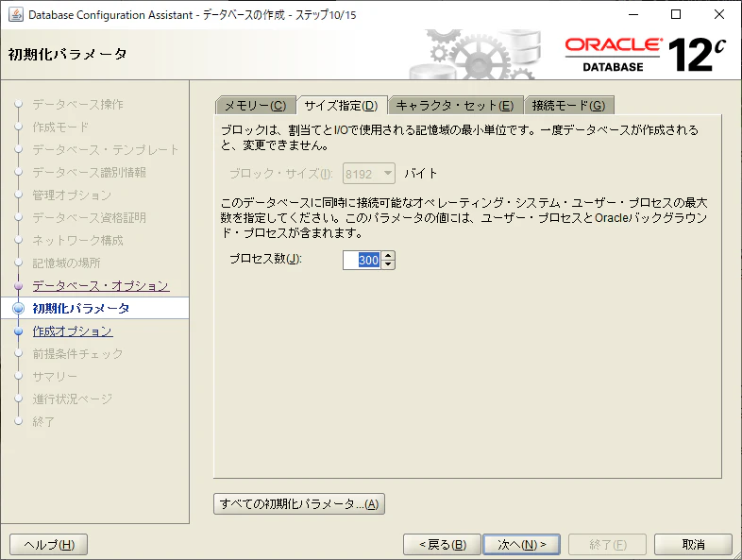This screenshot has height=560, width=742.
Task: Click the 作成モード step text
Action: (60, 127)
